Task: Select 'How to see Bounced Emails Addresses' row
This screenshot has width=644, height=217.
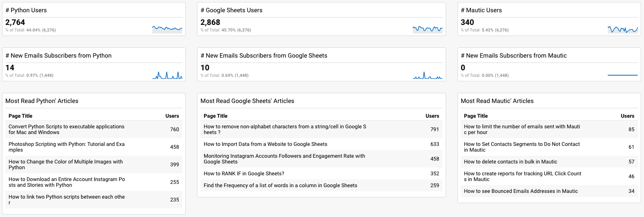Action: tap(549, 191)
